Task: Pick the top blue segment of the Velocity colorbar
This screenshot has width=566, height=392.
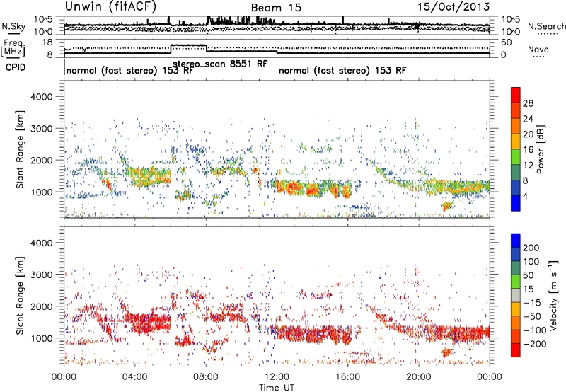Action: [x=516, y=241]
